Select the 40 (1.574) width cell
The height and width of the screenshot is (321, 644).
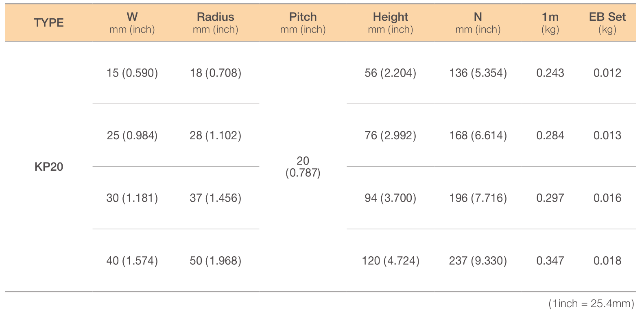pyautogui.click(x=132, y=261)
